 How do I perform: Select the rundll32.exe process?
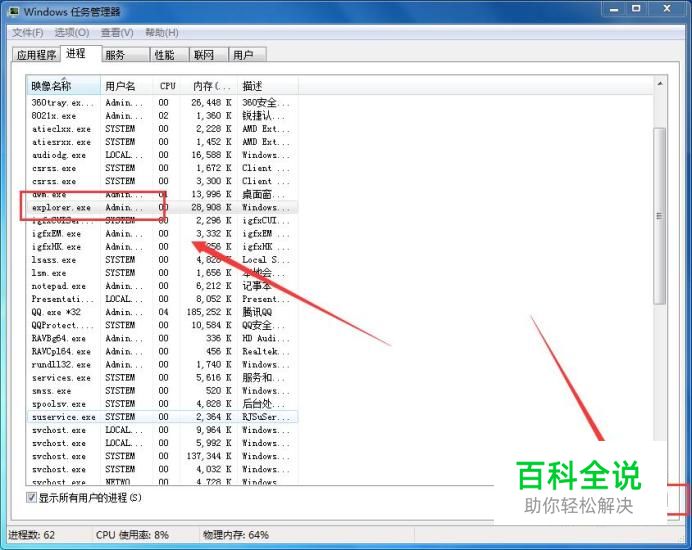[162, 365]
